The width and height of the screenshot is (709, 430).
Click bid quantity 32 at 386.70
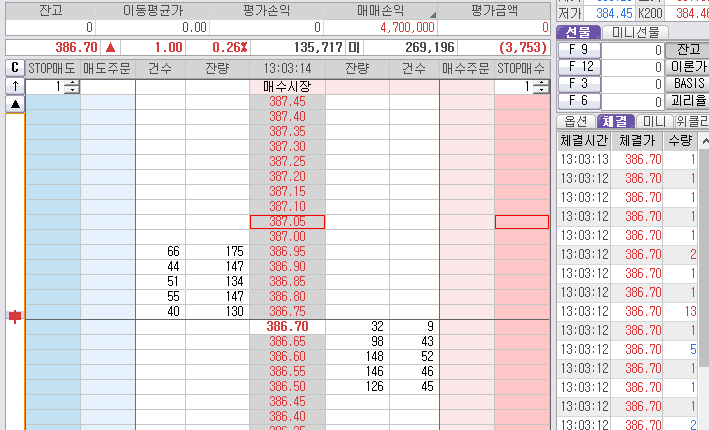(357, 326)
